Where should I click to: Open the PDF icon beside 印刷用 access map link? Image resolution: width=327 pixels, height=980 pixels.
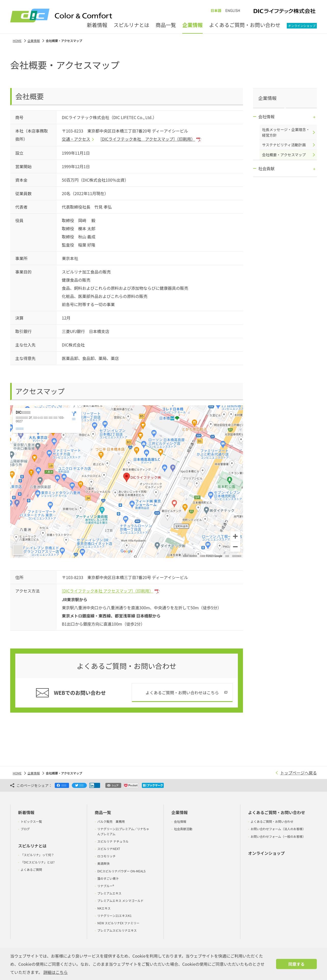pos(198,140)
